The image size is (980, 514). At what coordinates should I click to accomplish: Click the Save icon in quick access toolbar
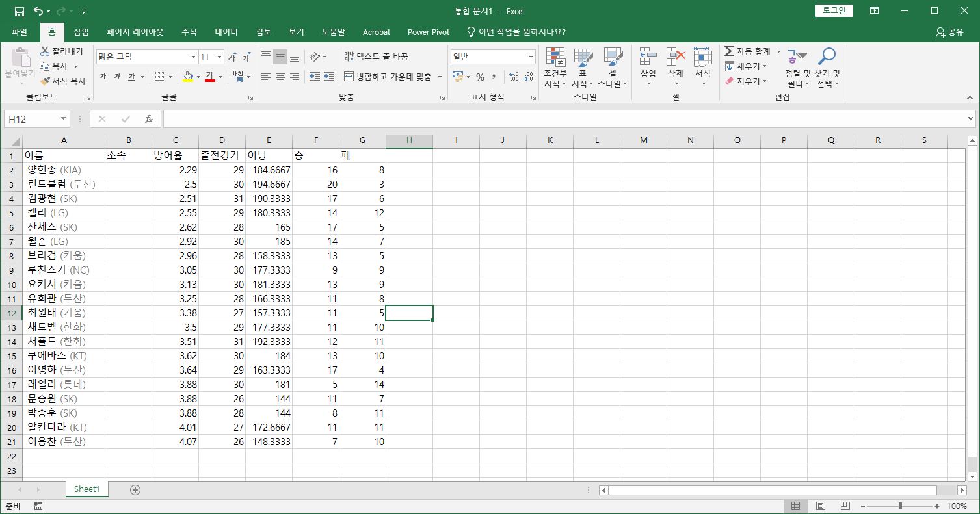pyautogui.click(x=20, y=11)
